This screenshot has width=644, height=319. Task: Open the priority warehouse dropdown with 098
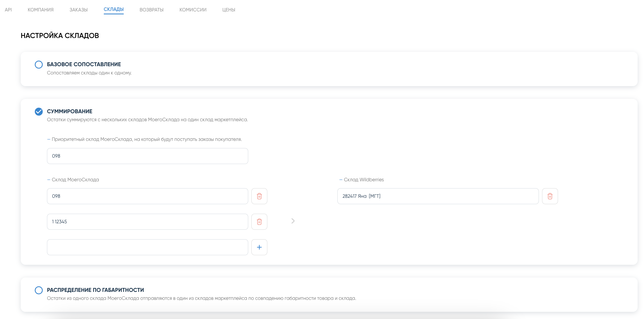pos(147,156)
